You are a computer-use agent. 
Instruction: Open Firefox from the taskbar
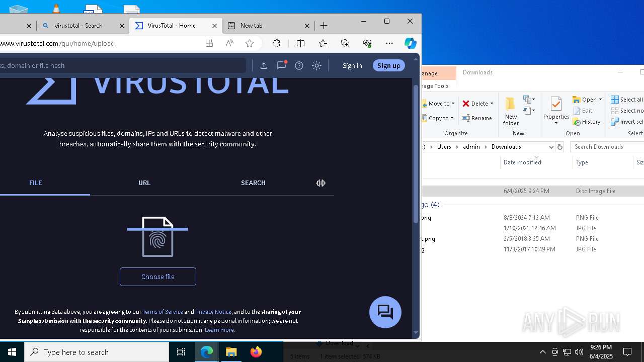tap(256, 352)
